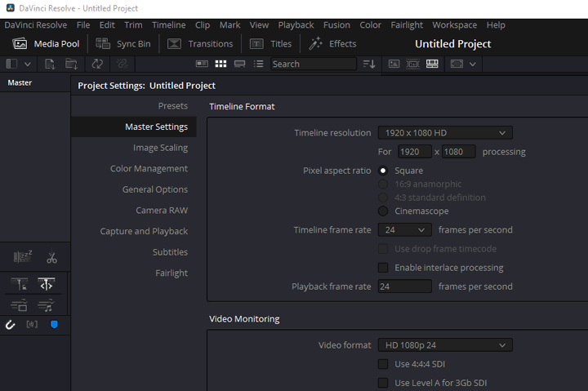Viewport: 588px width, 391px height.
Task: Click the blue marker icon
Action: (x=55, y=324)
